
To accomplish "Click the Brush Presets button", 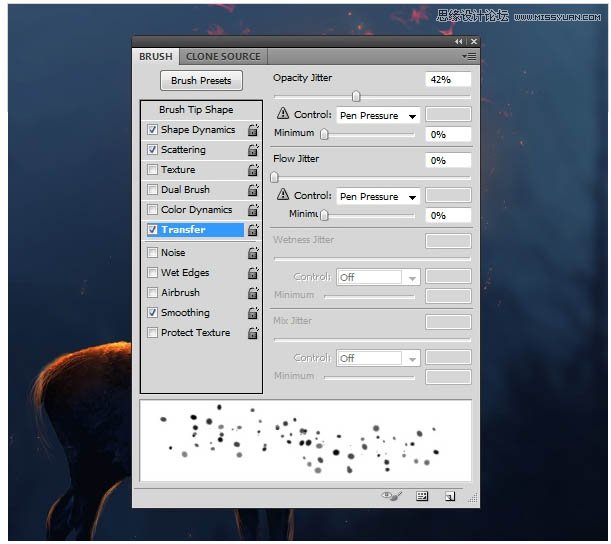I will (201, 81).
